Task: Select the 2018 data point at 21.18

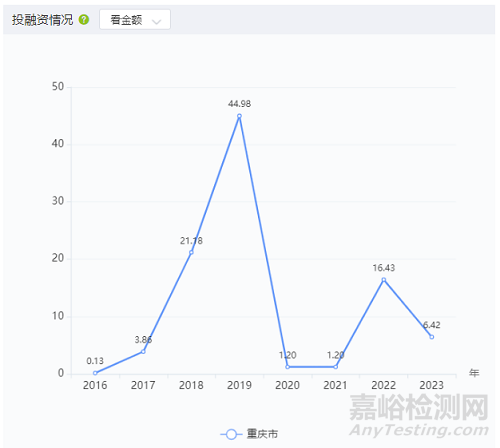Action: tap(191, 252)
